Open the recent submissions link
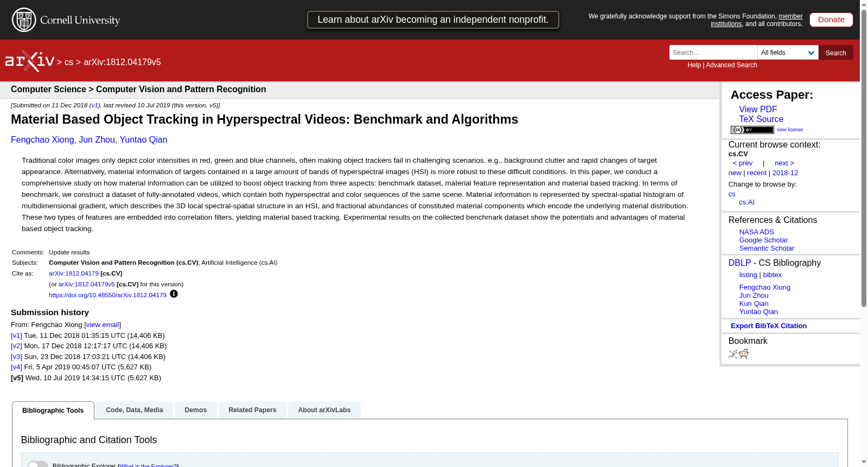The image size is (868, 467). point(757,173)
